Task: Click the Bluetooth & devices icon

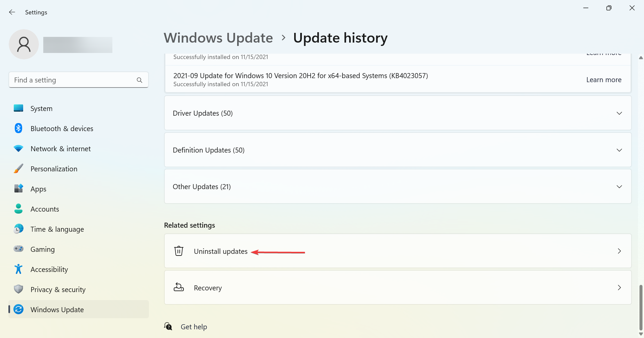Action: click(x=18, y=128)
